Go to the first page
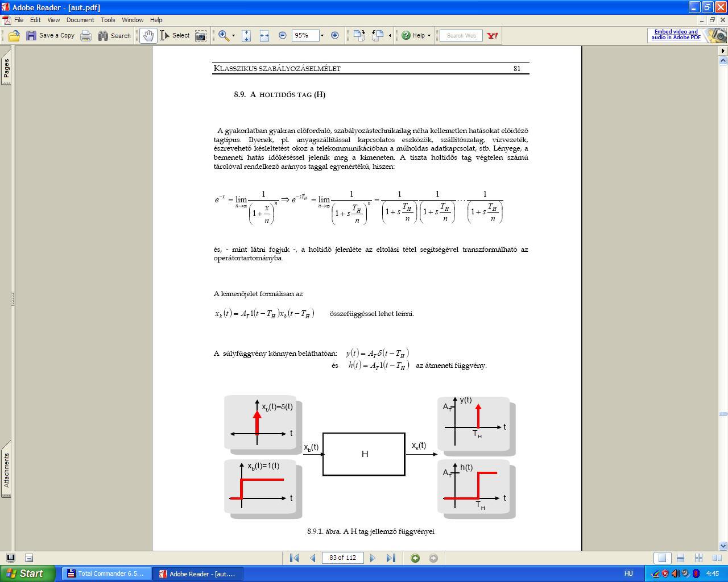Screen dimensions: 728x582 click(x=294, y=558)
